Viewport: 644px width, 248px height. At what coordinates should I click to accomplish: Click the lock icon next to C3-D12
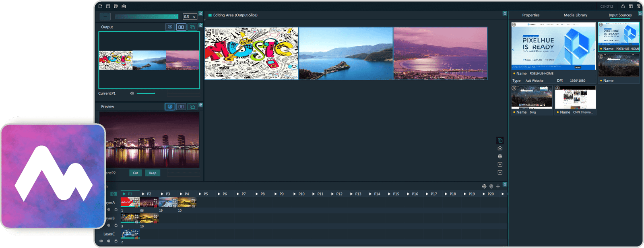click(x=623, y=6)
